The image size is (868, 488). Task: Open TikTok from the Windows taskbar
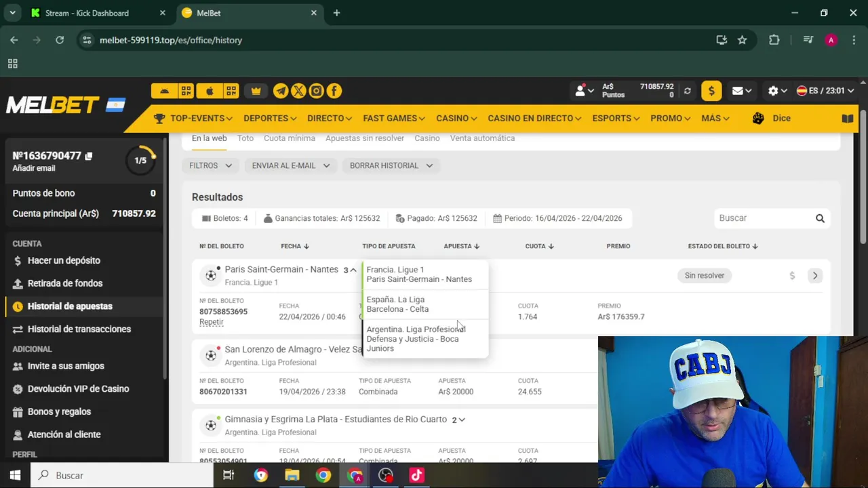416,475
